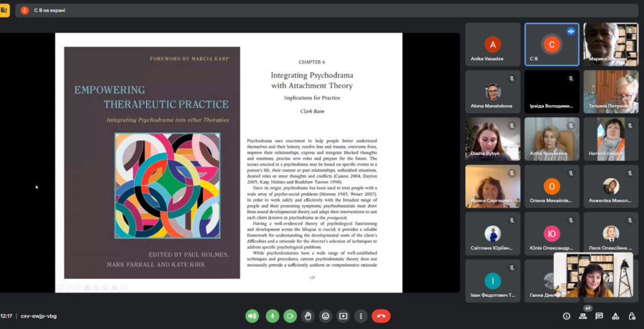Image resolution: width=644 pixels, height=329 pixels.
Task: Show the participants list with 69 people
Action: click(x=583, y=316)
